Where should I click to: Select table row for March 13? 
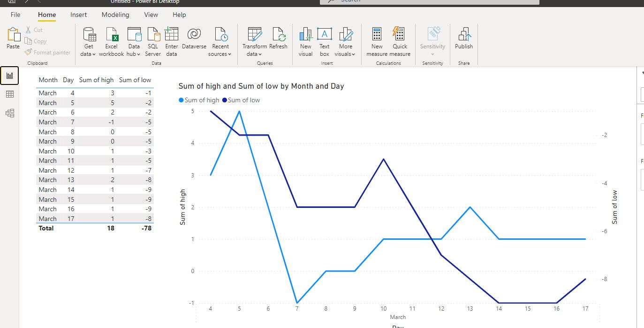[95, 180]
